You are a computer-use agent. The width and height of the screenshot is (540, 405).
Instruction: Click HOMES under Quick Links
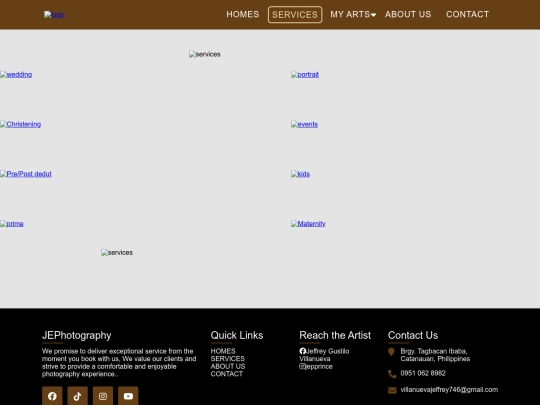click(x=223, y=351)
